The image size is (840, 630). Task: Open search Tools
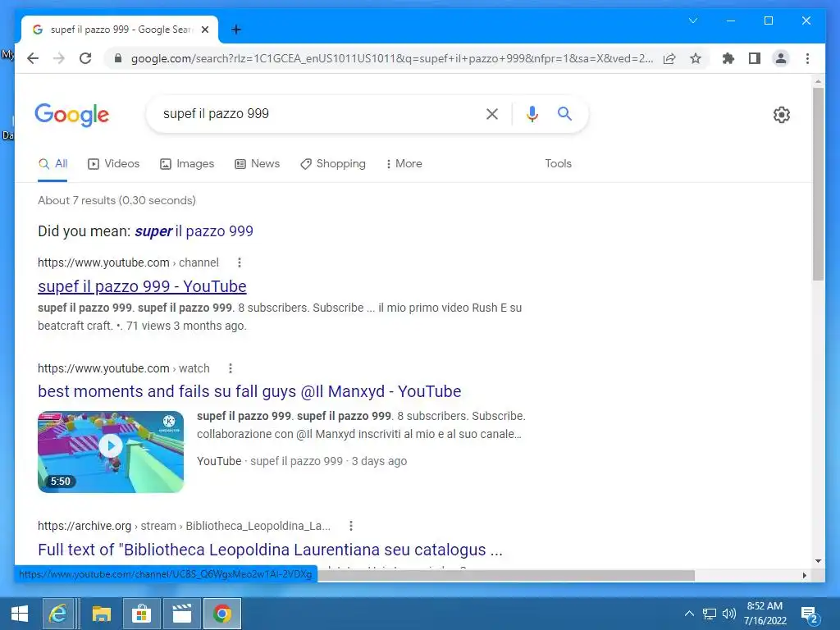point(558,163)
